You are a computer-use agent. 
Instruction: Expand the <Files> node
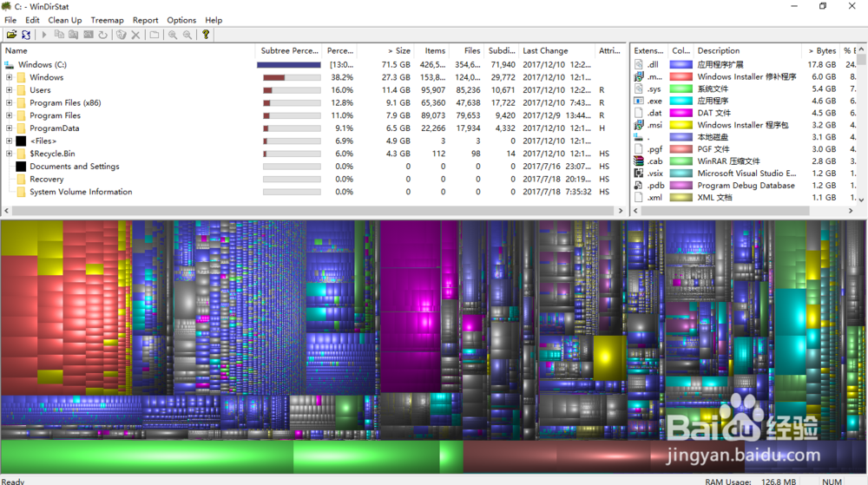9,141
